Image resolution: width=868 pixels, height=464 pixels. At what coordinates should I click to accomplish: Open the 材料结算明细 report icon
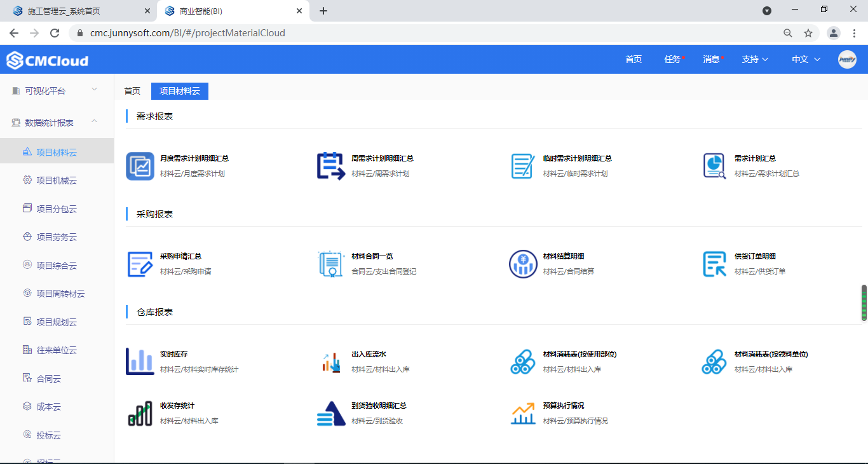[x=523, y=264]
